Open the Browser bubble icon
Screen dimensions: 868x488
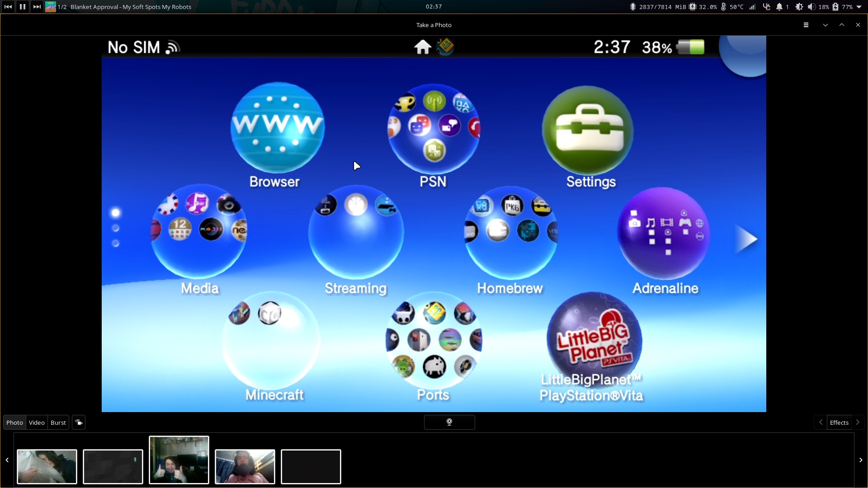click(277, 127)
